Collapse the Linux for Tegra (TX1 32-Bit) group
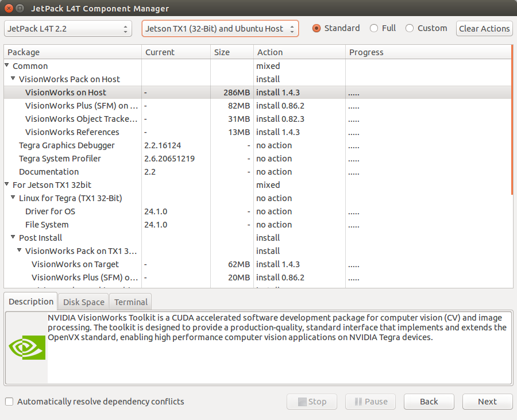This screenshot has height=420, width=517. [x=13, y=197]
